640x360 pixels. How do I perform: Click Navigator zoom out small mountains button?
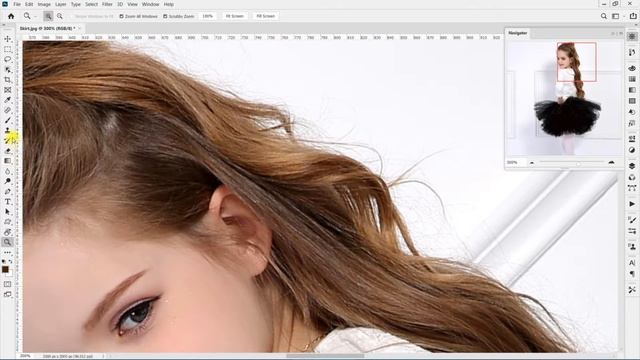pos(532,163)
